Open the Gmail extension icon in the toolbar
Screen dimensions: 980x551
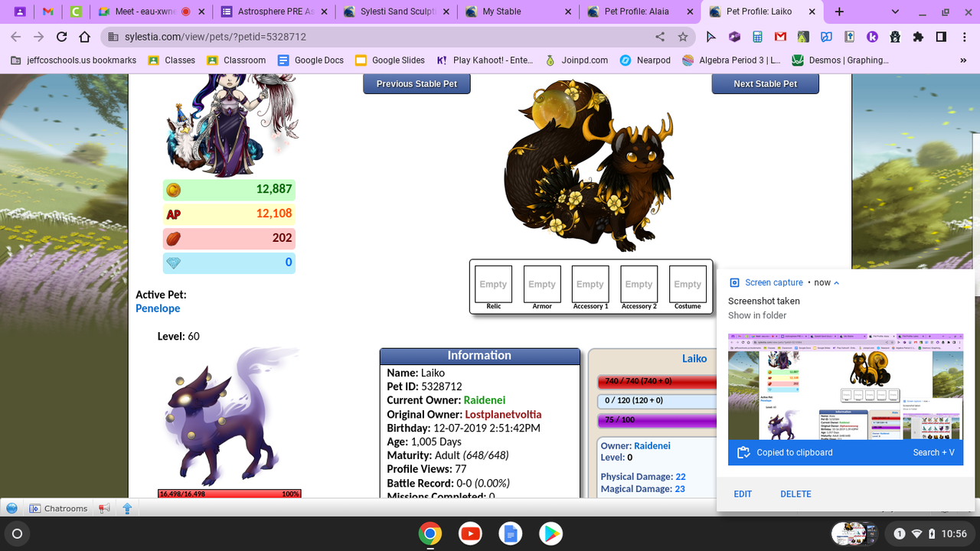[x=779, y=36]
